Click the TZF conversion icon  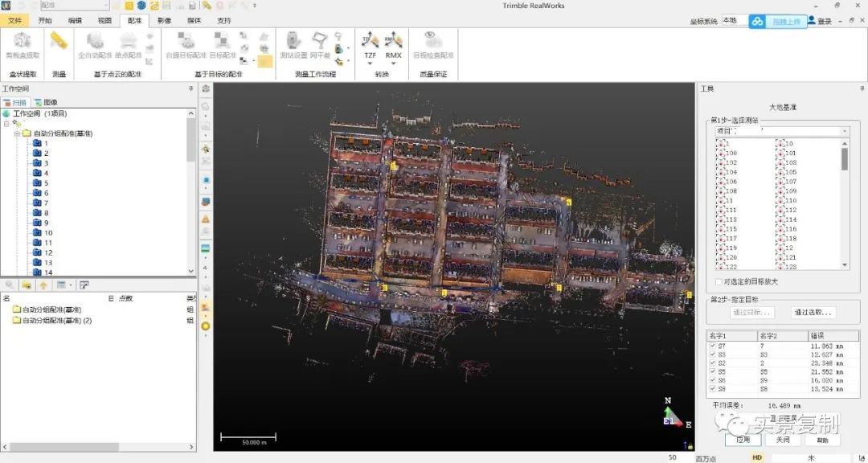click(370, 40)
